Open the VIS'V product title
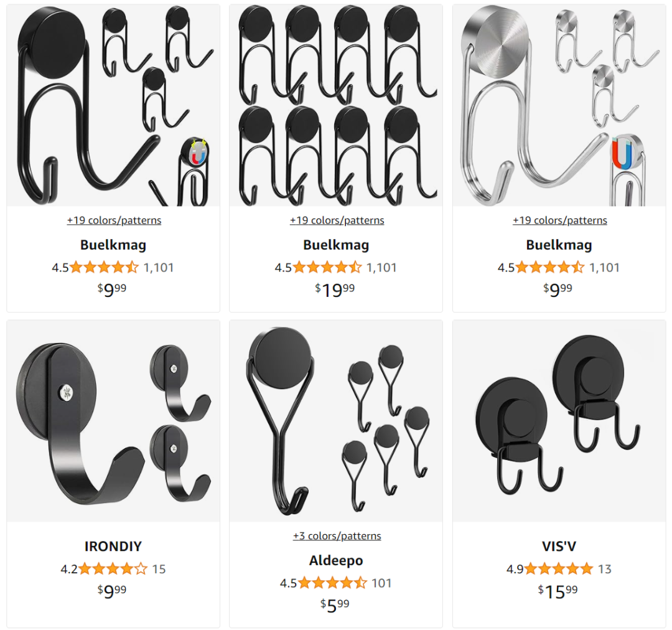 (x=559, y=547)
